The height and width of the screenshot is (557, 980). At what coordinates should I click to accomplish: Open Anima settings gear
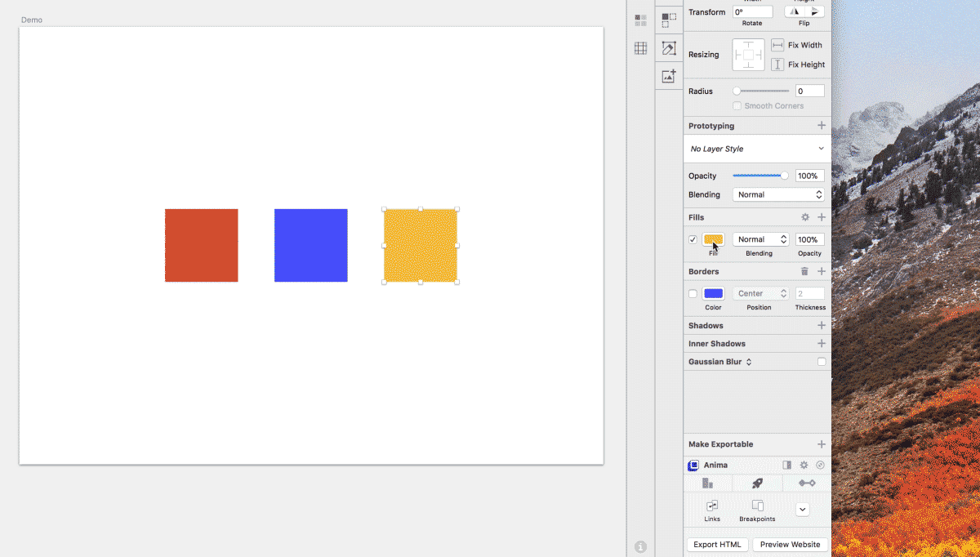(804, 465)
